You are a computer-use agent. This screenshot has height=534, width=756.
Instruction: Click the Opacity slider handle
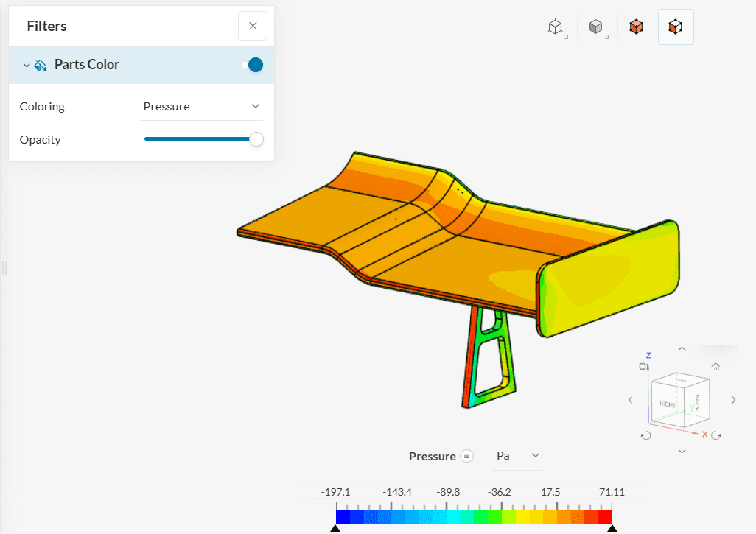coord(256,139)
